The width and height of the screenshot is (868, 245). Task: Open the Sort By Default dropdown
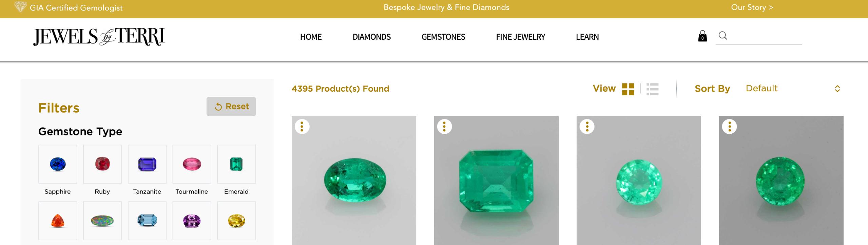(x=793, y=89)
